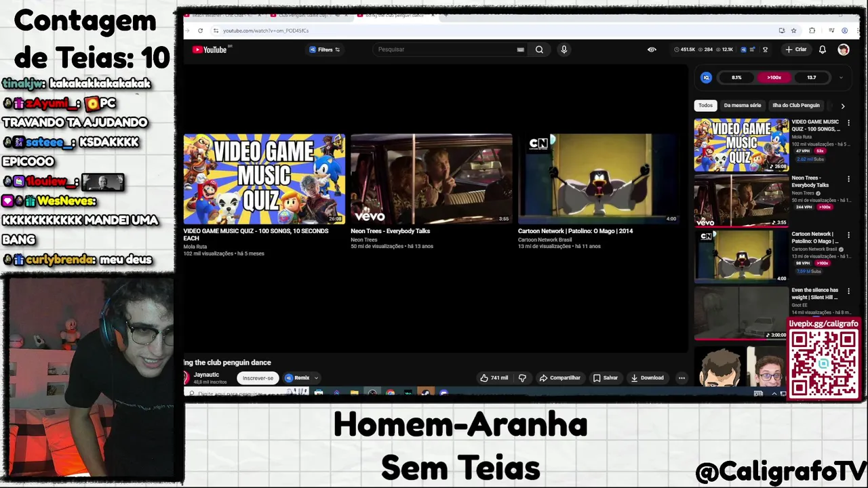Click the search magnifier button
Image resolution: width=868 pixels, height=488 pixels.
point(539,49)
